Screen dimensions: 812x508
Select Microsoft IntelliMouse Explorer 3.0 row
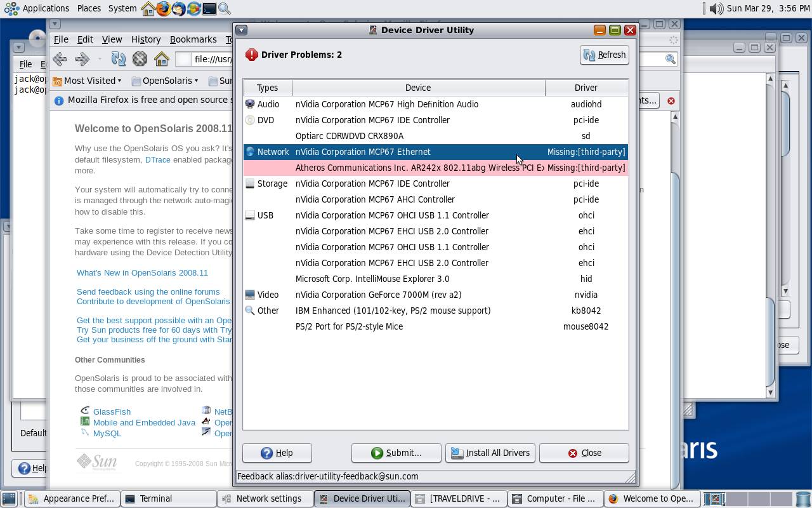click(x=436, y=279)
